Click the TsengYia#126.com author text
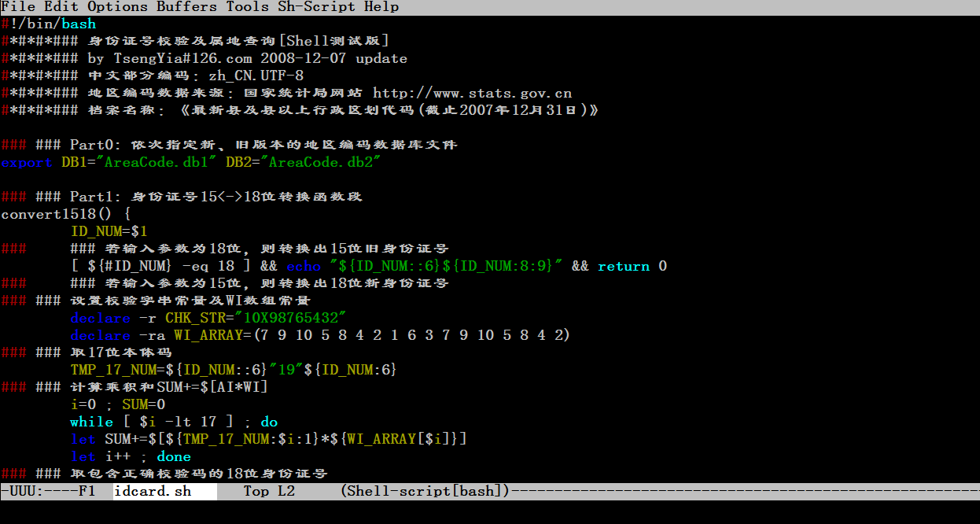This screenshot has width=980, height=524. click(182, 59)
